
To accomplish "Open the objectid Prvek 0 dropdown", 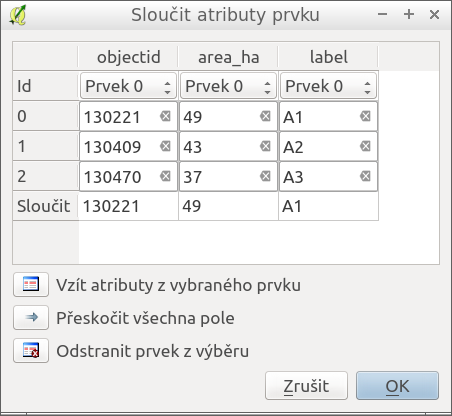I will pos(128,86).
